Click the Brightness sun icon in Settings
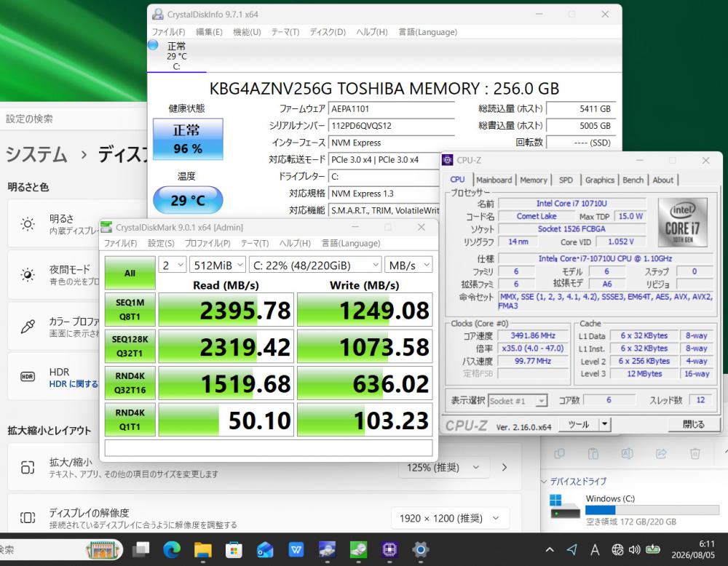The image size is (728, 566). tap(28, 224)
